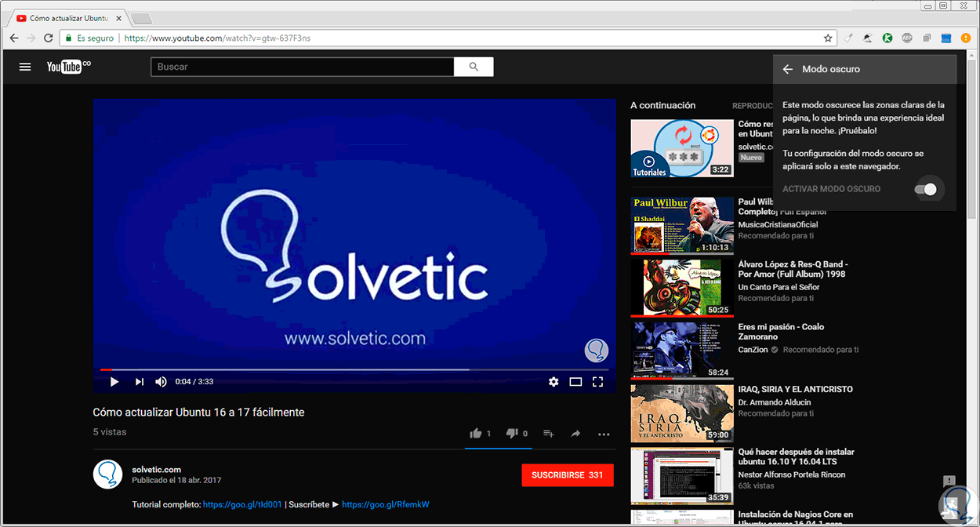Click the search magnifier button
The width and height of the screenshot is (980, 527).
[474, 67]
